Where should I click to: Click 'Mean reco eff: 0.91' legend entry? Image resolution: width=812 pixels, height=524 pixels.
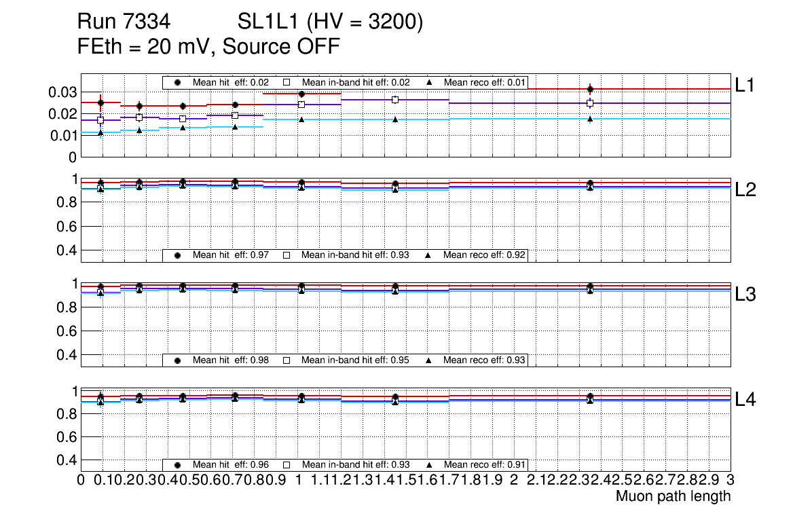tap(483, 465)
